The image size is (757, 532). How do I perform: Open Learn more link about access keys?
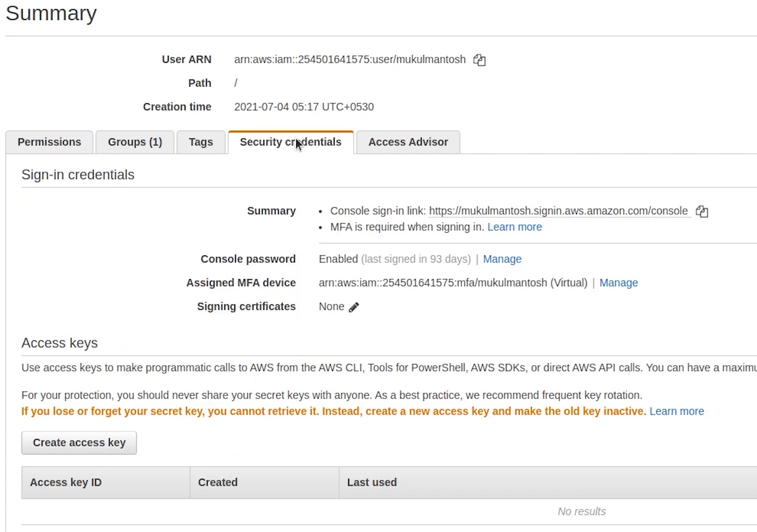(676, 412)
